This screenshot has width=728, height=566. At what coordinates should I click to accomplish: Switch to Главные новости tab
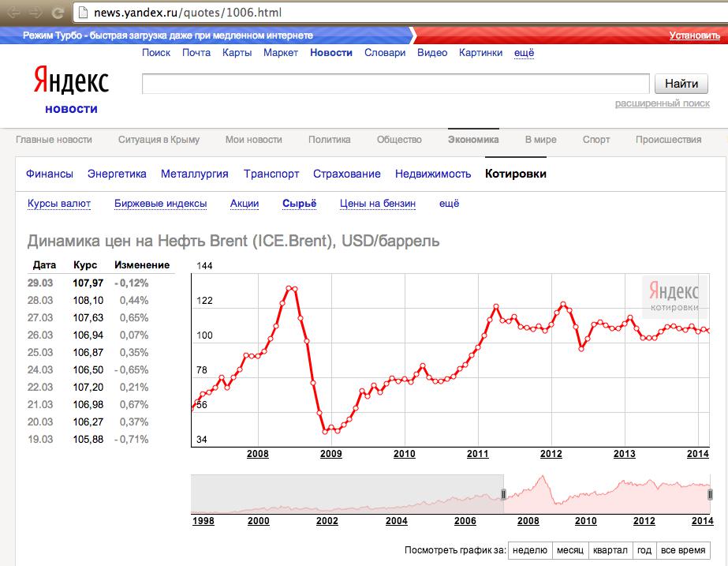54,140
